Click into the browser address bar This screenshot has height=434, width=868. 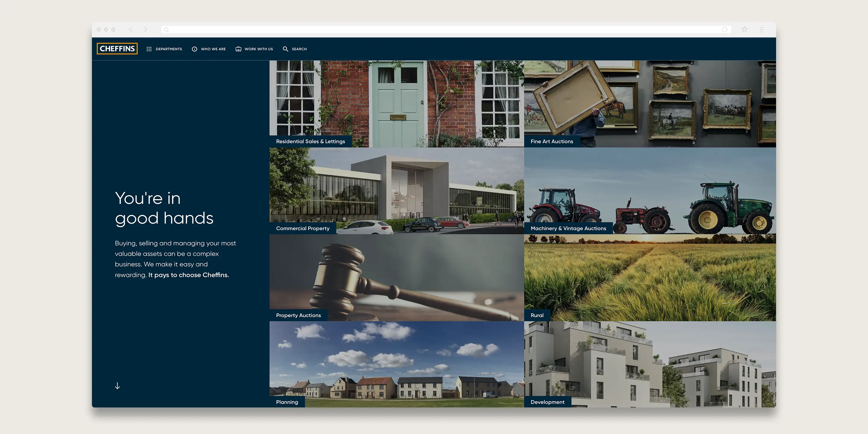click(x=438, y=30)
